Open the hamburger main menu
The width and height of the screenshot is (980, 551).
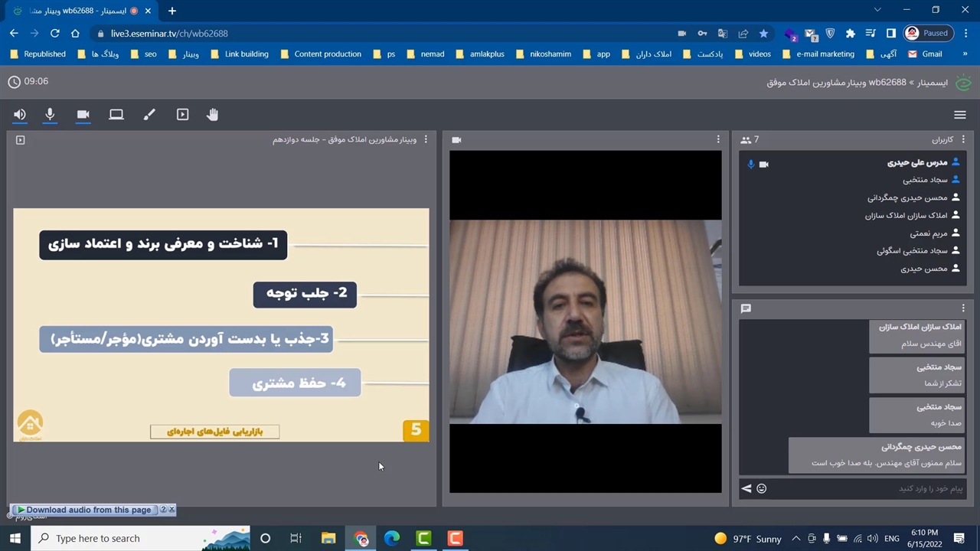[x=959, y=115]
